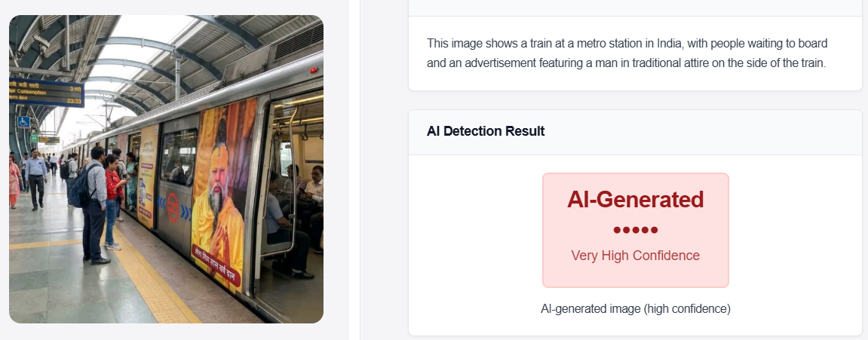Click the "AI Detection Result" panel header
This screenshot has height=340, width=868.
[x=486, y=131]
